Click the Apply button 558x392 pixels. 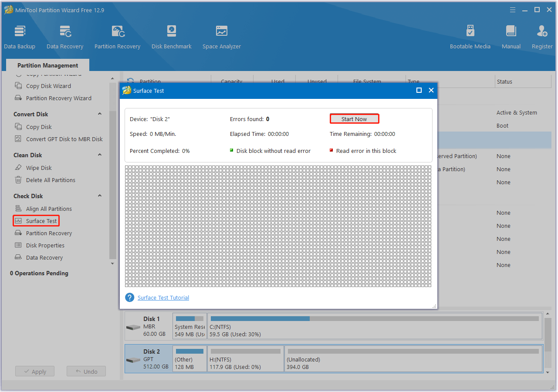35,372
